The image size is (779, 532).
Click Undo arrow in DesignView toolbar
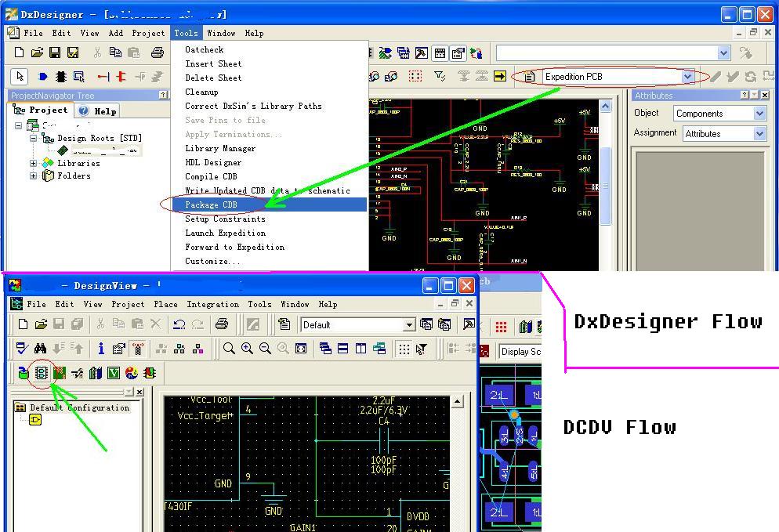click(x=179, y=324)
